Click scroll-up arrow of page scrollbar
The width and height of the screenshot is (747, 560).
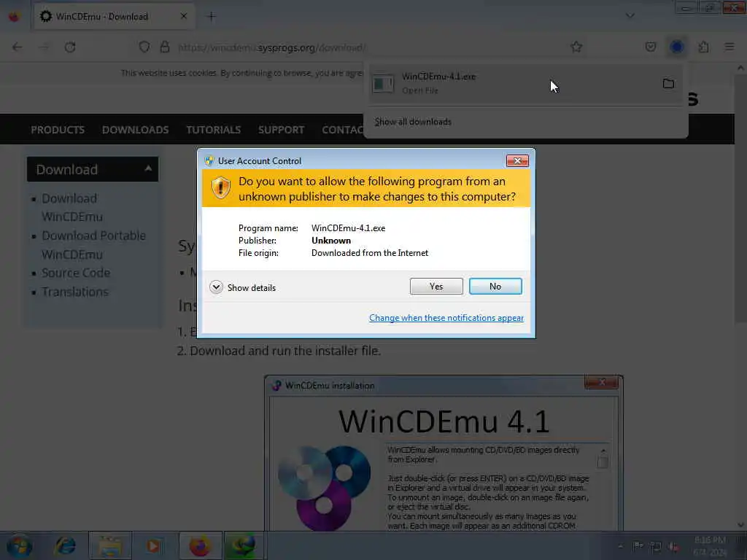740,68
